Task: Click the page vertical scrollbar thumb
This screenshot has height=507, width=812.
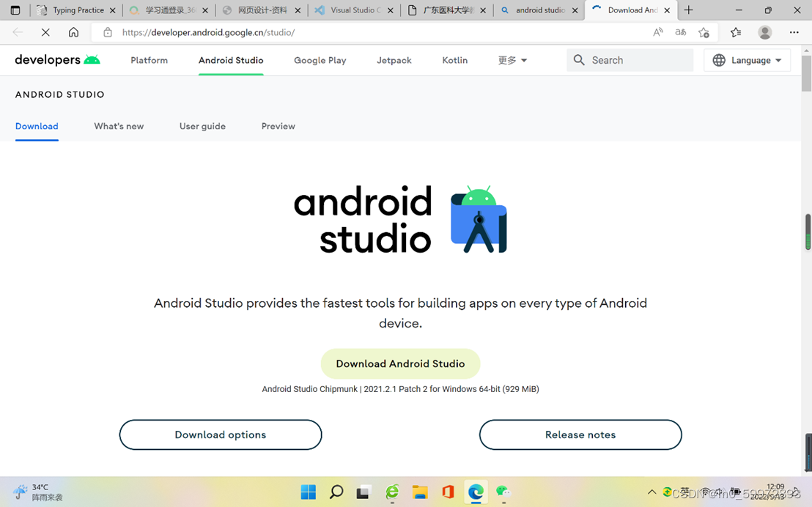Action: coord(806,73)
